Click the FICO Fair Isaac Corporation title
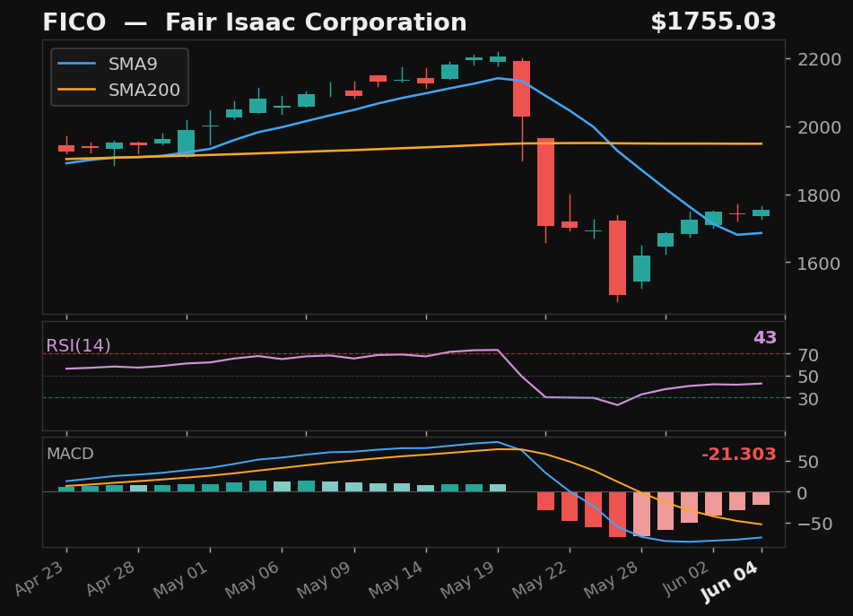 (x=255, y=22)
